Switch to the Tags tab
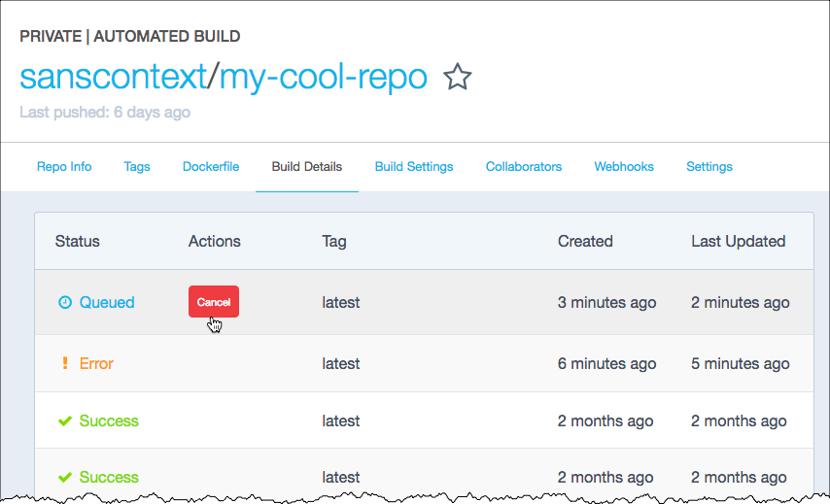Screen dimensions: 830x504 (x=137, y=167)
